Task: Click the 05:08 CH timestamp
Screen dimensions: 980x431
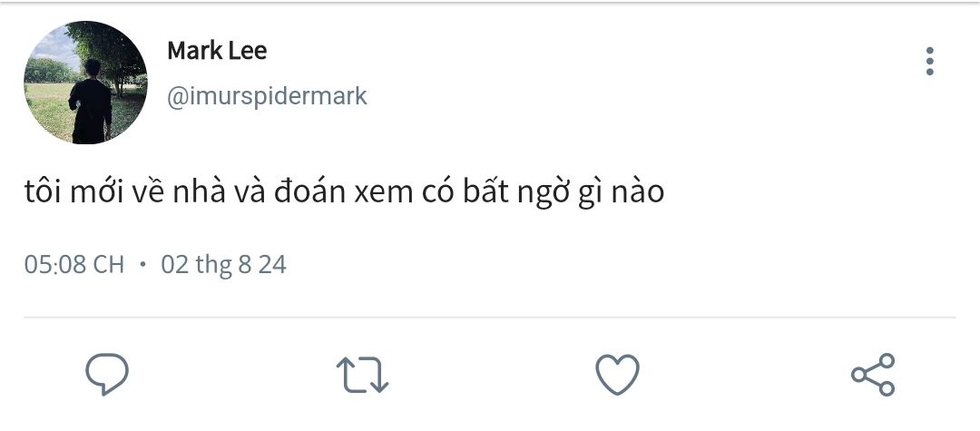Action: tap(74, 265)
